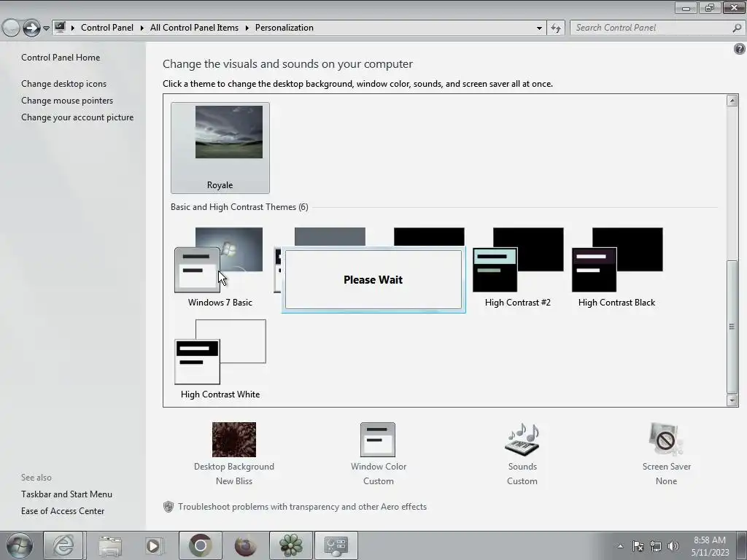This screenshot has height=560, width=747.
Task: Click the 'Basic and High Contrast Themes (6)' header
Action: point(239,207)
